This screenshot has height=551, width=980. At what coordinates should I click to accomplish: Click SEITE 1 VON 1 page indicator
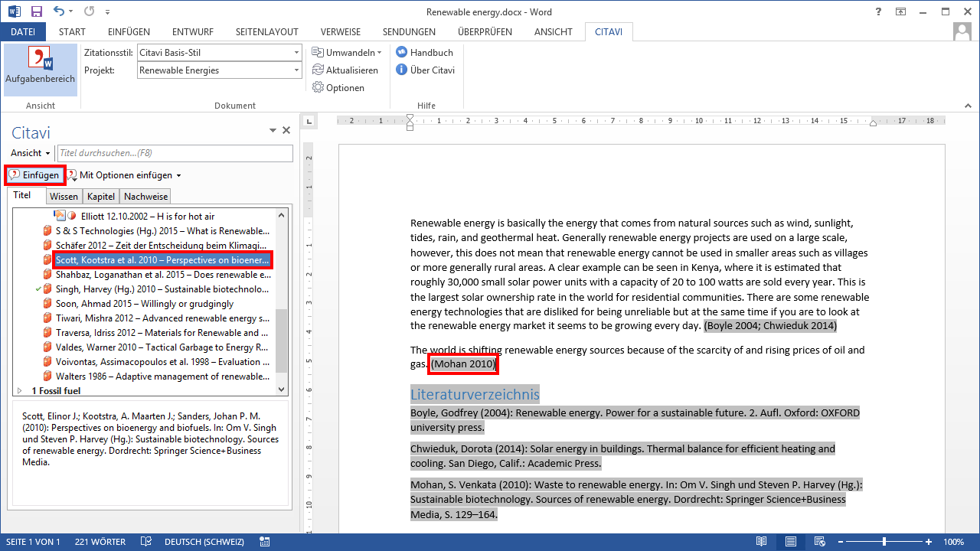[x=33, y=541]
